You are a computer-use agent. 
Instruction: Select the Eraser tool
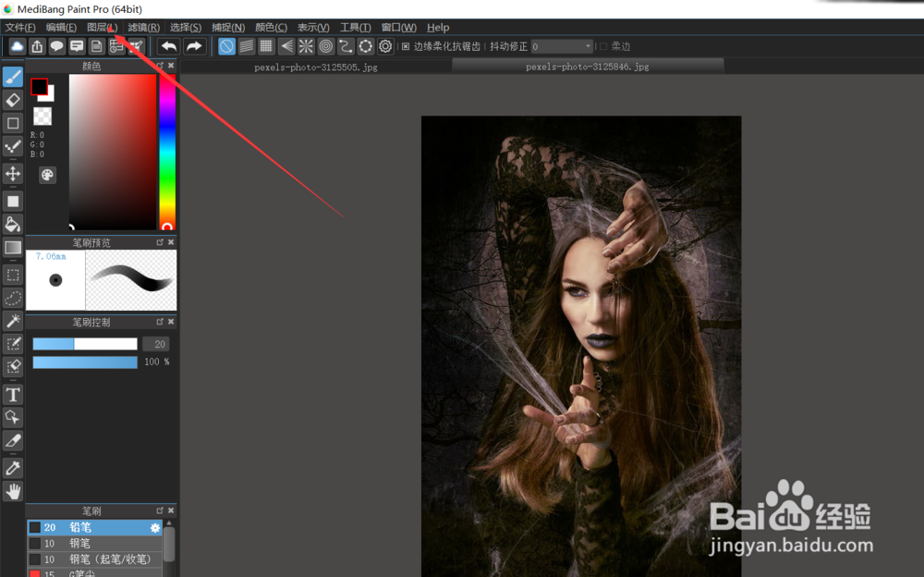[x=13, y=100]
